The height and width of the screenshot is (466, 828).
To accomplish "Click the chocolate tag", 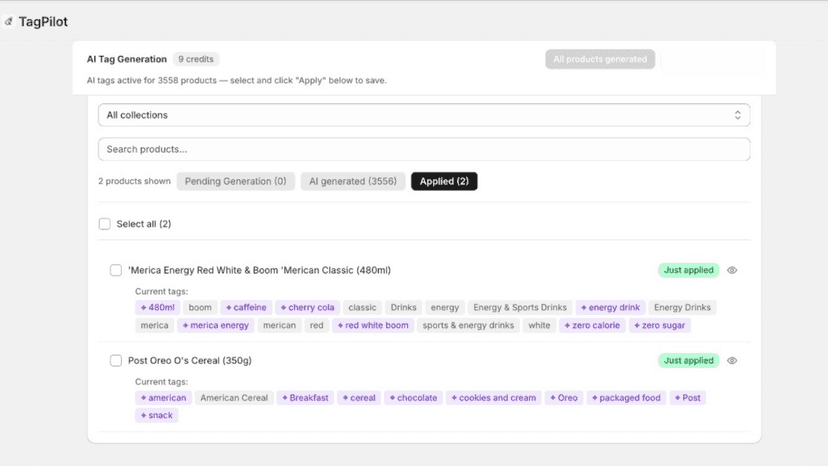I will click(x=413, y=398).
